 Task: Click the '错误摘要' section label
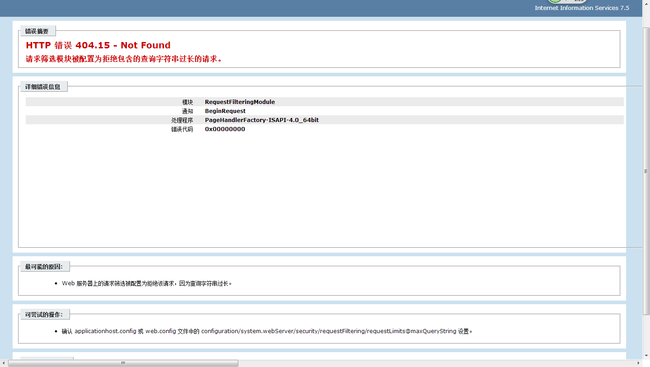37,32
